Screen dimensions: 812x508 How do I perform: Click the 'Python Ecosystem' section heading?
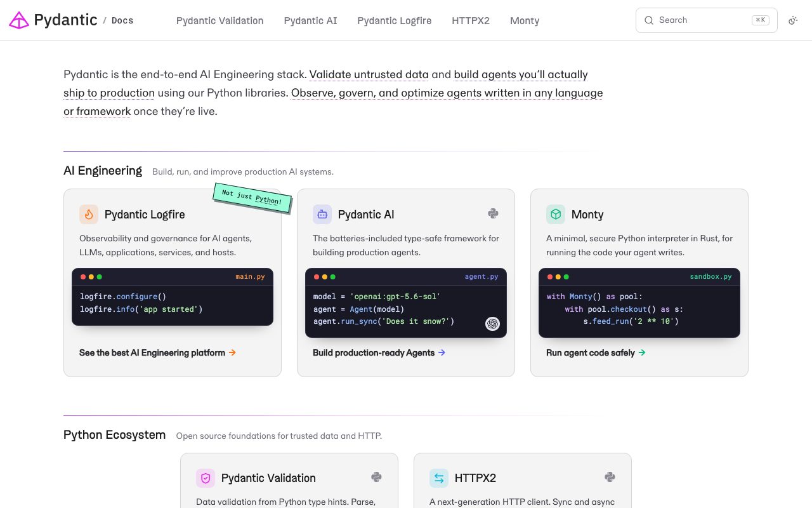coord(114,435)
